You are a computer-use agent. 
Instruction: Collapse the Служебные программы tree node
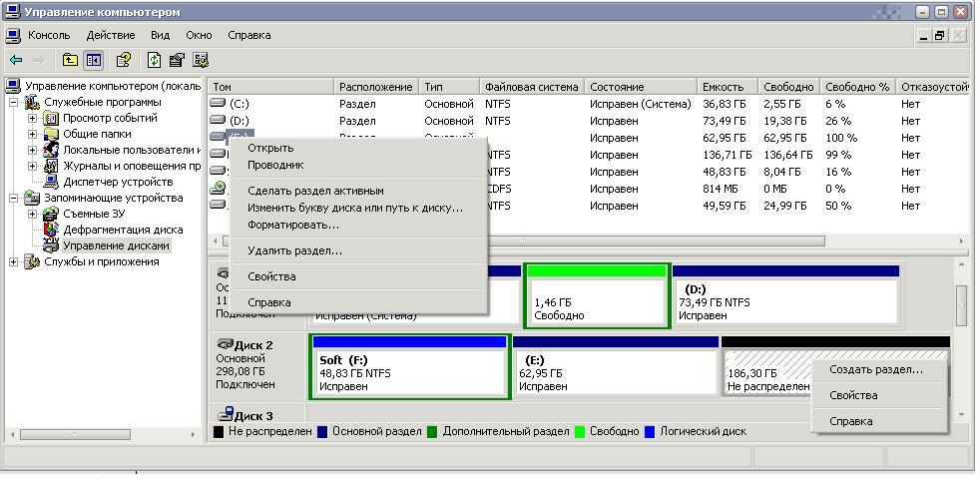pos(14,103)
